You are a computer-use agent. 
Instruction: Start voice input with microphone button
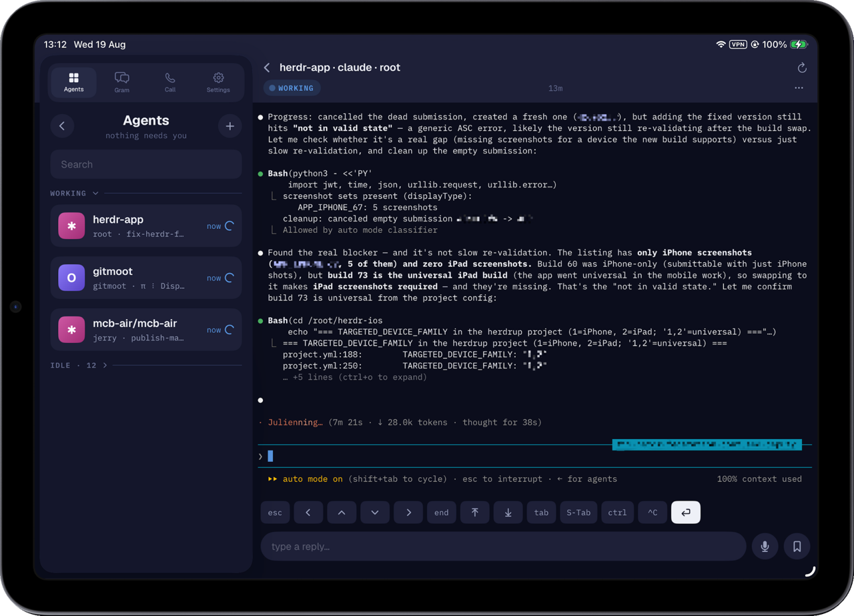765,547
